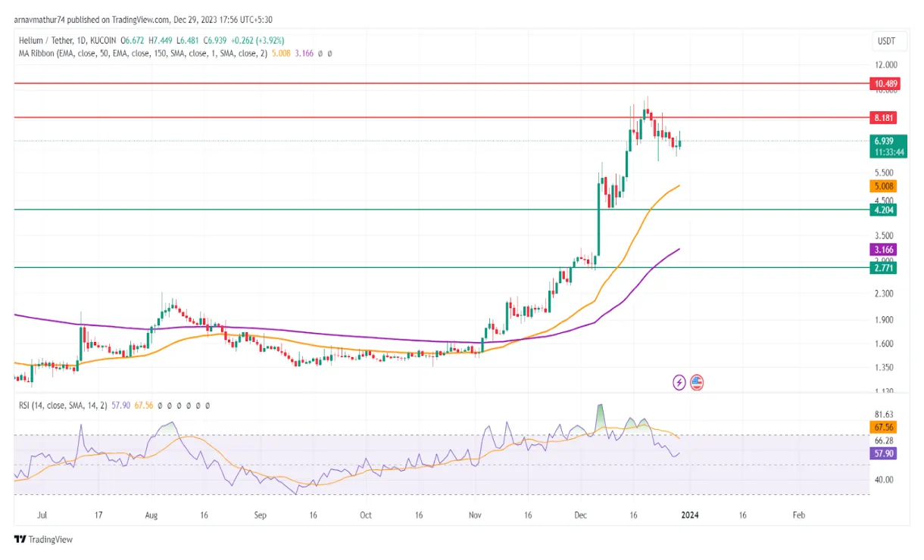Click the green 6.939 current price label

tap(884, 142)
